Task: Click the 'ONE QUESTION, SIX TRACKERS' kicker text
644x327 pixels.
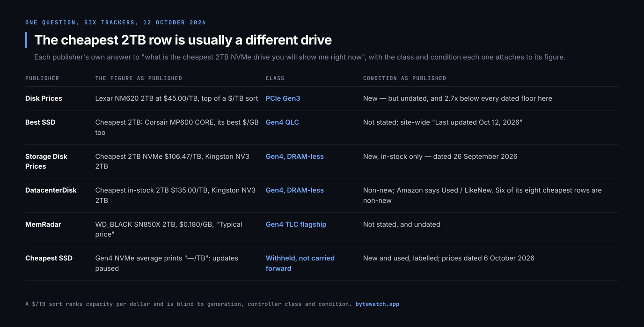Action: pos(116,22)
